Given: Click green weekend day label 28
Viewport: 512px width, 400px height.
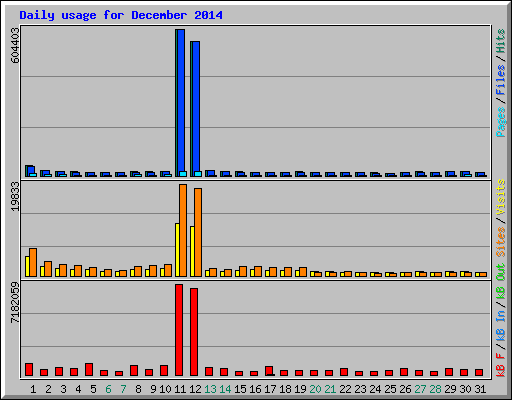Looking at the screenshot, I should (x=435, y=389).
